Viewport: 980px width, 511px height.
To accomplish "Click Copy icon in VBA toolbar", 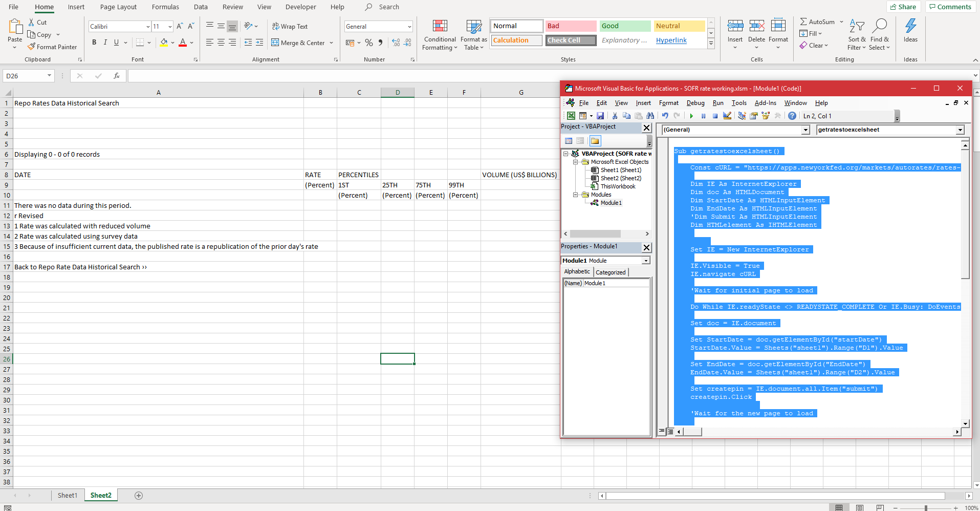I will 626,116.
